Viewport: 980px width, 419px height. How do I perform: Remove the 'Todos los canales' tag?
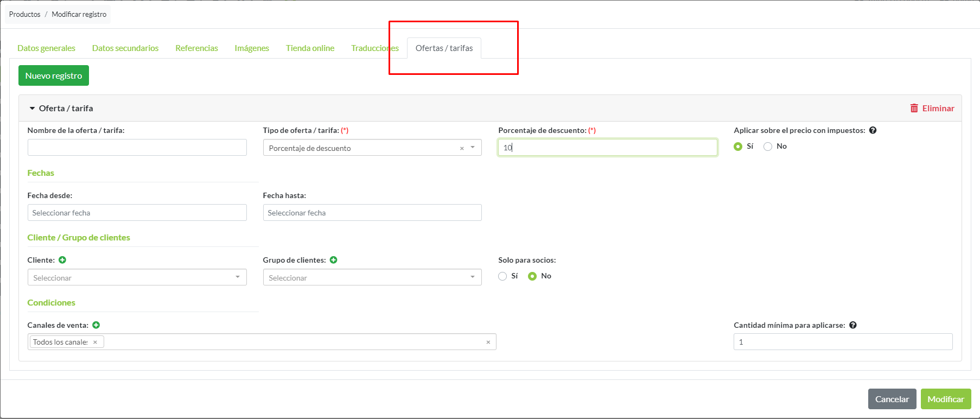click(x=95, y=342)
